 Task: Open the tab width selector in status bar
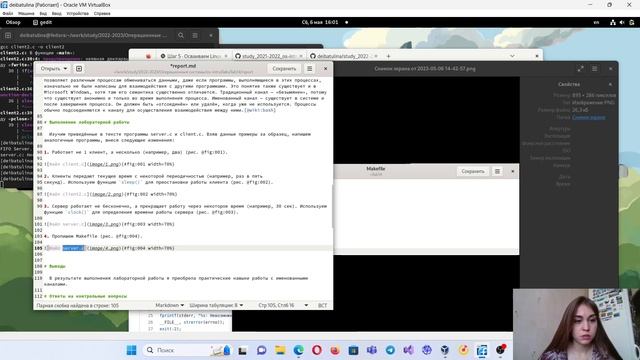[216, 305]
